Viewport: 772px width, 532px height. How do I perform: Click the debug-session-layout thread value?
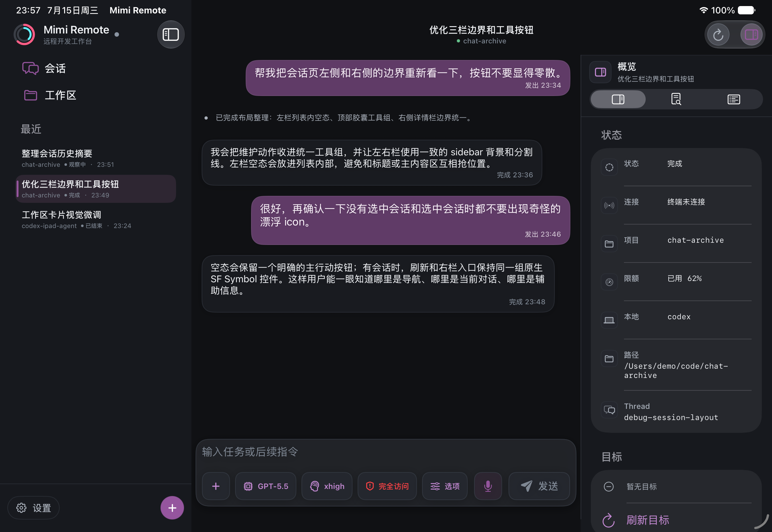click(671, 417)
